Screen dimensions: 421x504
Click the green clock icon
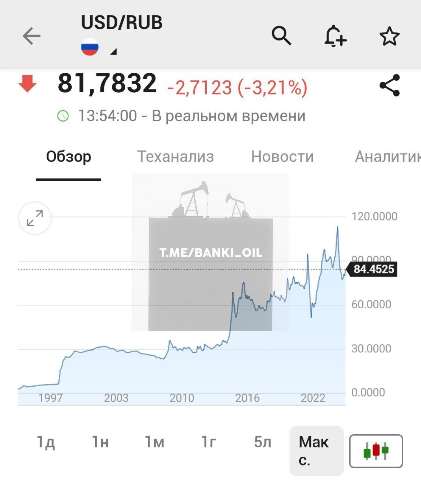point(63,116)
